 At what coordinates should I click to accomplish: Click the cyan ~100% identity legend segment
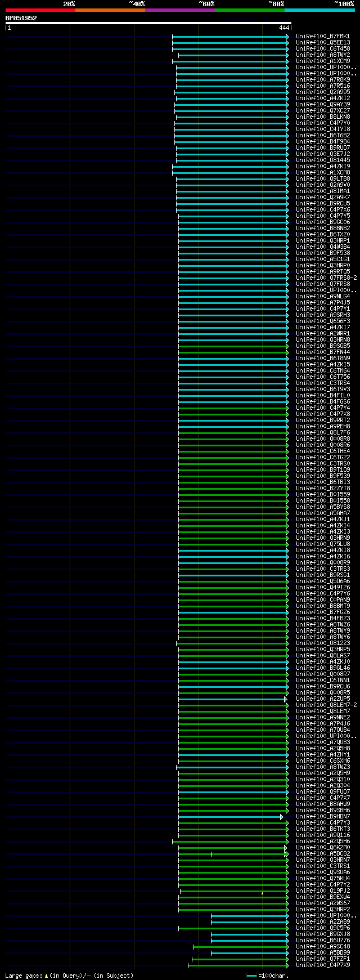319,10
